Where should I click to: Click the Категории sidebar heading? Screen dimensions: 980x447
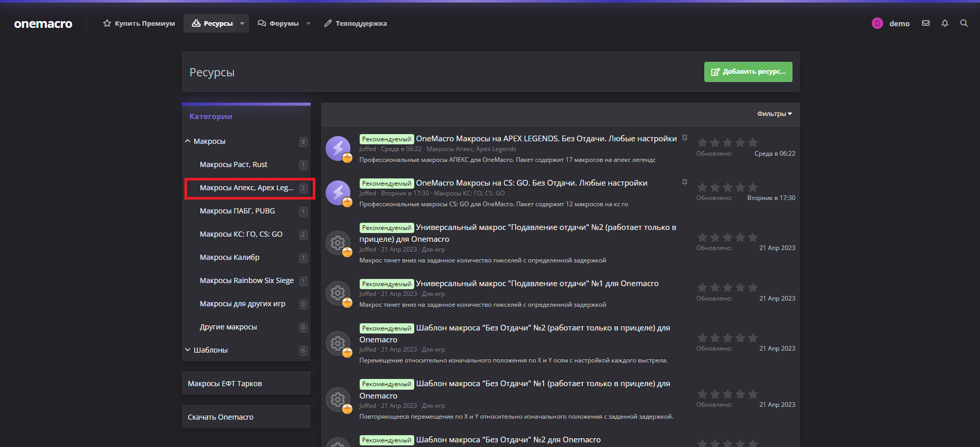click(x=211, y=117)
